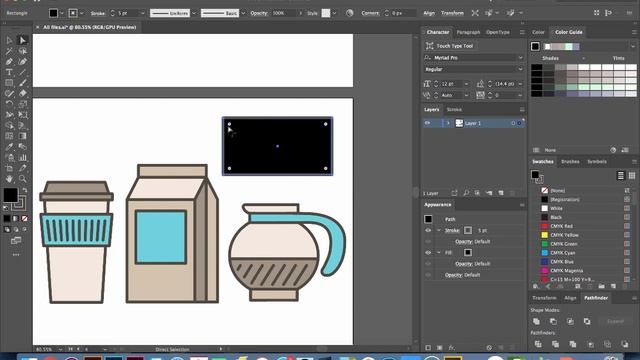Click the Touch Type Tool button

[x=450, y=46]
